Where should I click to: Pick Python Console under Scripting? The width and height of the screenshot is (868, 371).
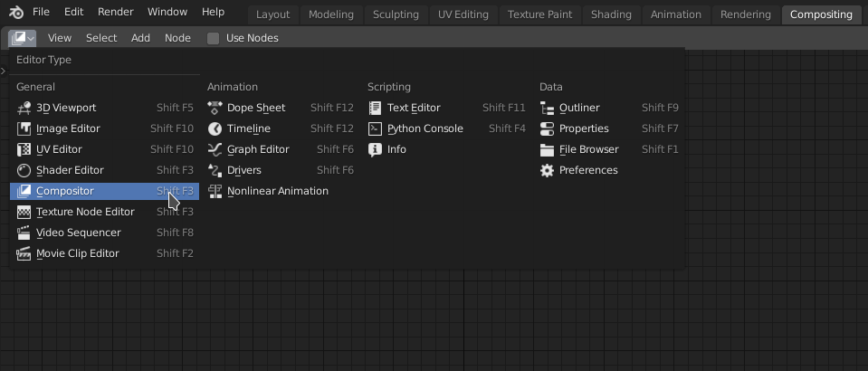point(447,128)
